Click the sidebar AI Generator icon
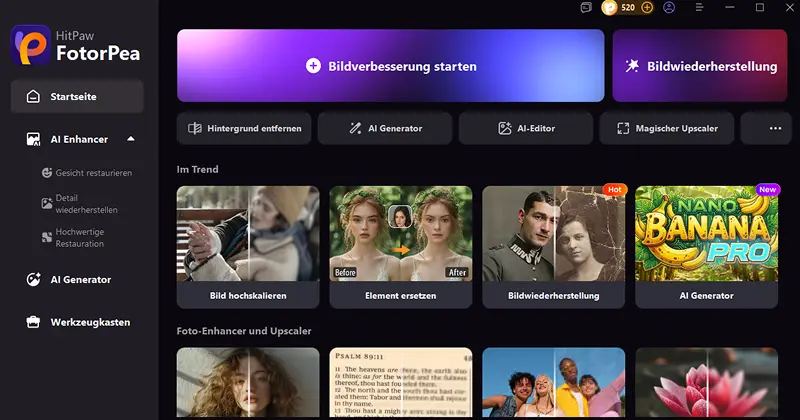Image resolution: width=800 pixels, height=420 pixels. point(33,279)
